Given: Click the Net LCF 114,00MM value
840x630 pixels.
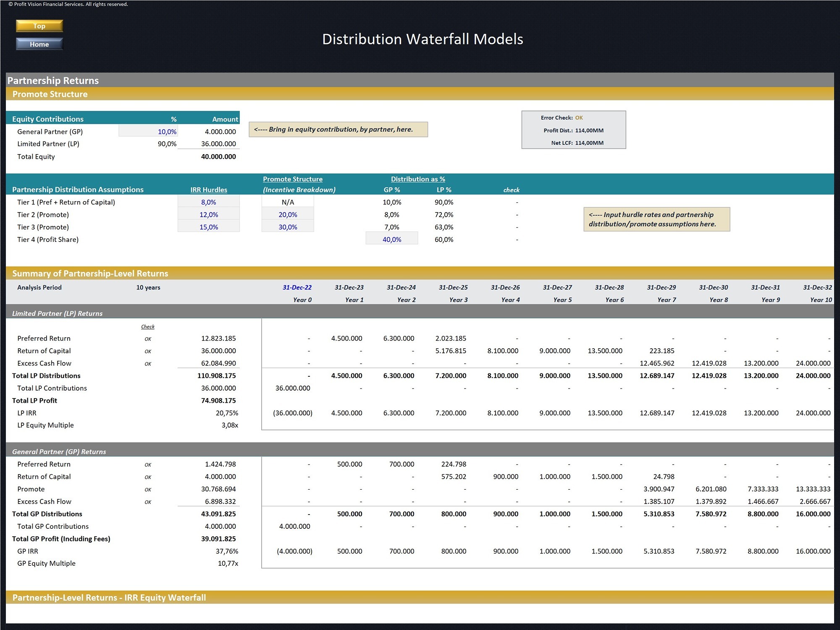Looking at the screenshot, I should point(589,143).
